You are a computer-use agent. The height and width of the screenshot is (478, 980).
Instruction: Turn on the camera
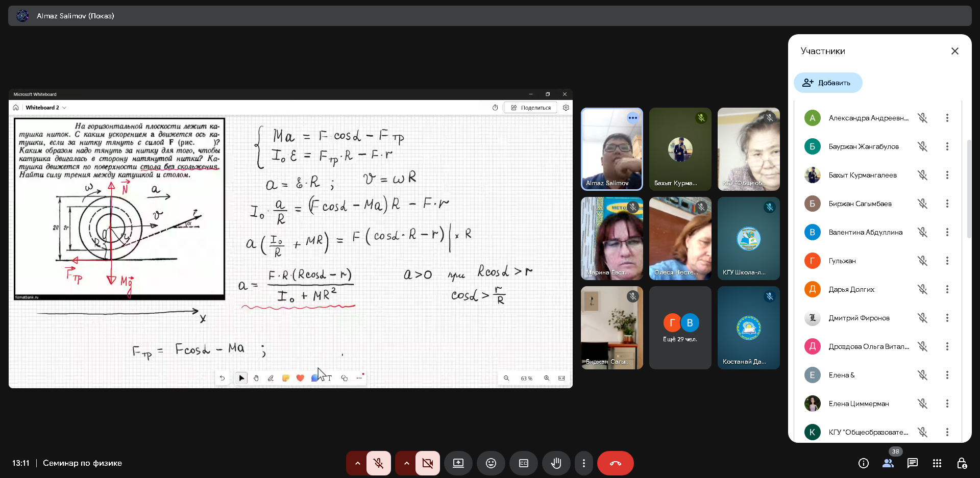click(427, 463)
